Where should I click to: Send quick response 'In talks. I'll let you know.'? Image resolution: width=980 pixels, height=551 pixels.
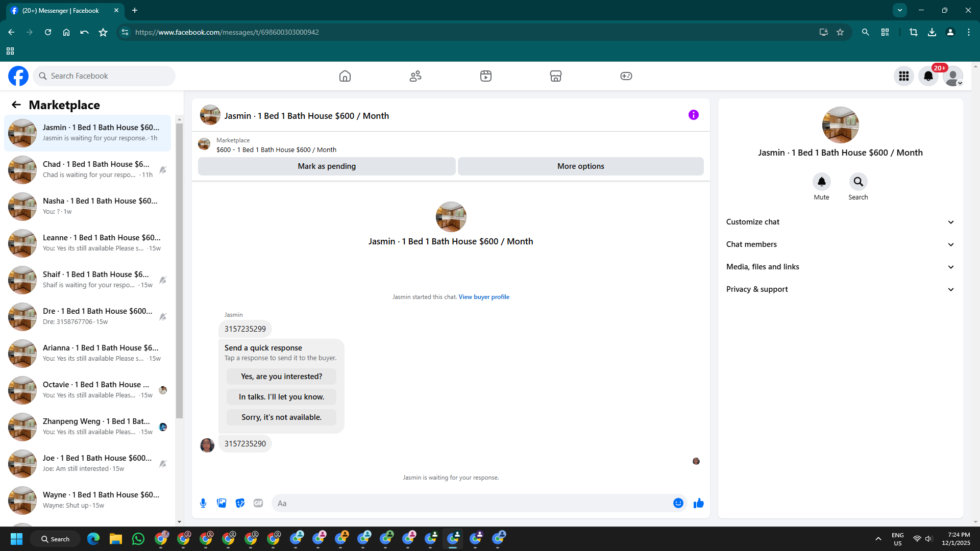282,397
